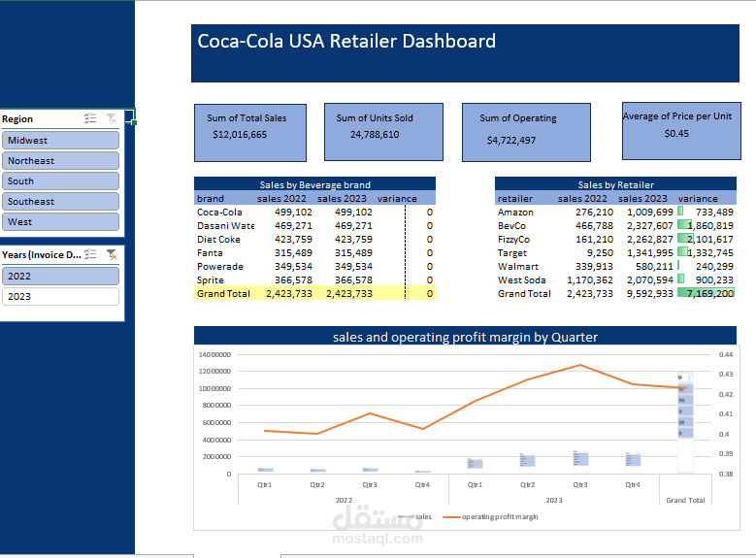Select Grand Total category on chart axis
Screen dimensions: 756x558
pyautogui.click(x=685, y=500)
